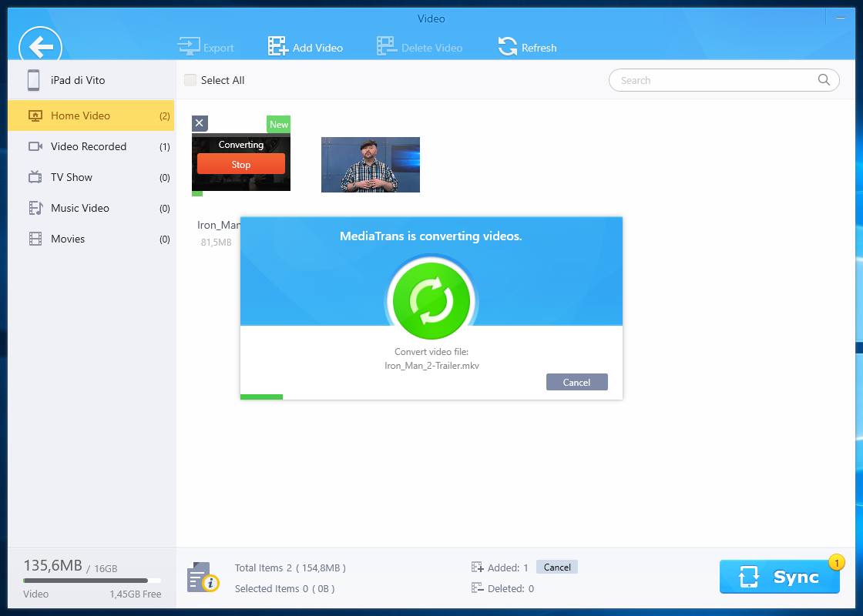Minimize the MediaTrans window

(x=841, y=18)
